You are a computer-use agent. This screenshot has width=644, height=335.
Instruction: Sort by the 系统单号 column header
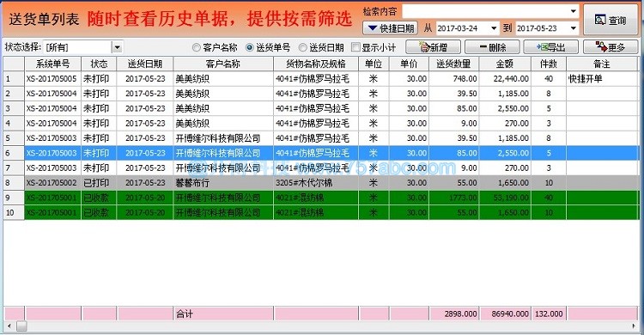click(52, 64)
